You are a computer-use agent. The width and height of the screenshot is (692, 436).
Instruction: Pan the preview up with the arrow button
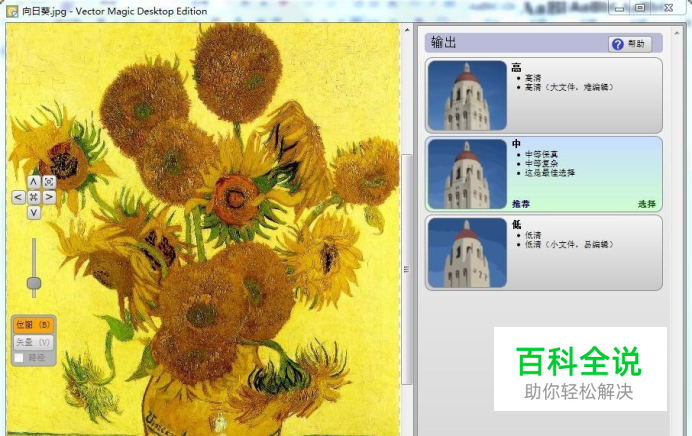pyautogui.click(x=33, y=182)
